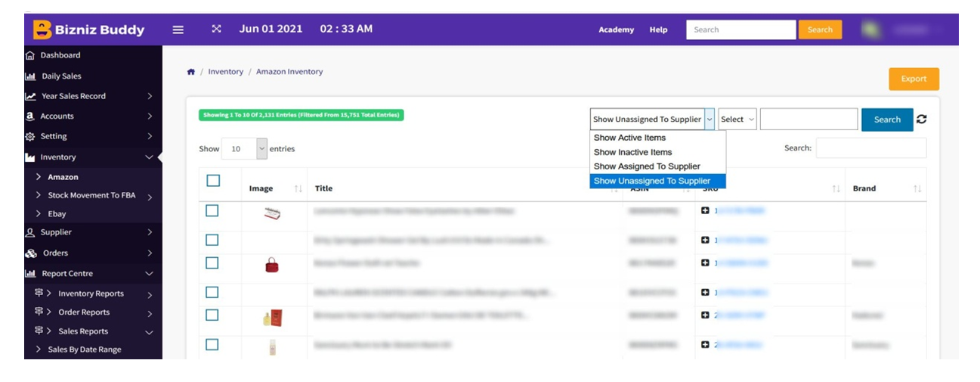Click the blue Search filter button

(x=887, y=120)
